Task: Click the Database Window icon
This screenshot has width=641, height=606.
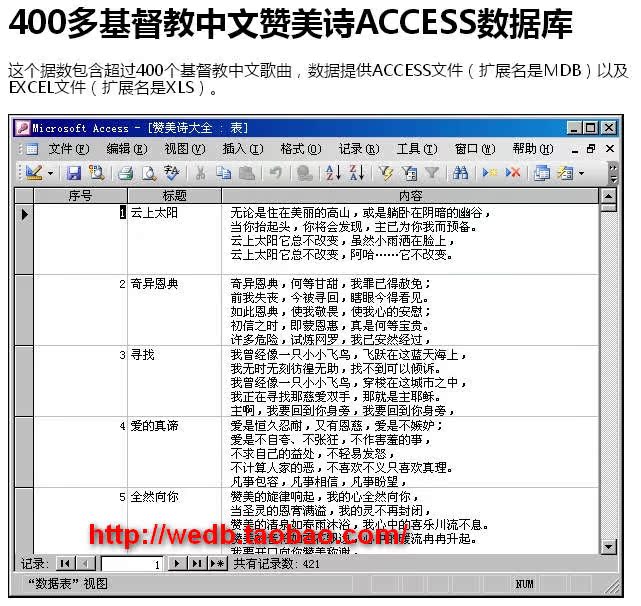Action: [542, 173]
